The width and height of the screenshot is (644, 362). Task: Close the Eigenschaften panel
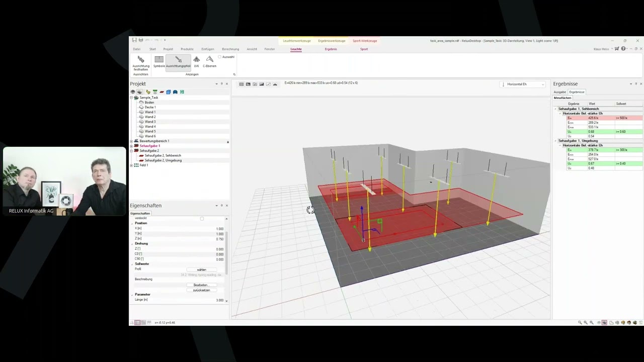point(227,205)
